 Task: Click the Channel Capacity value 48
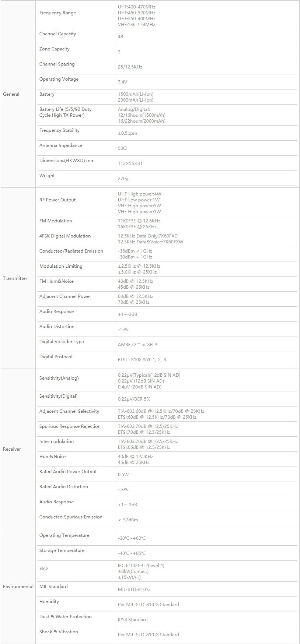121,37
